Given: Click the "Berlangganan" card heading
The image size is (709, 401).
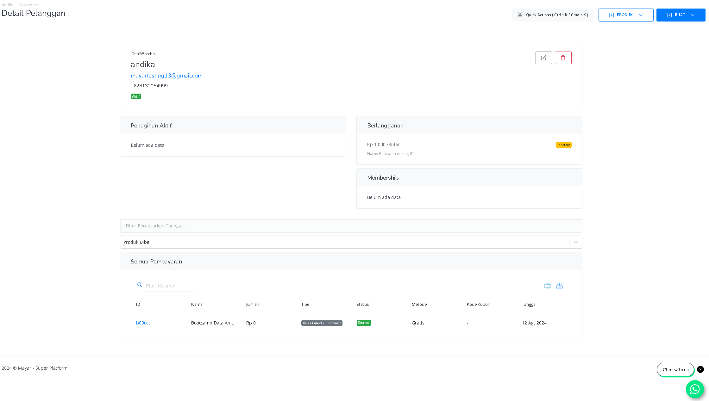Looking at the screenshot, I should (385, 125).
